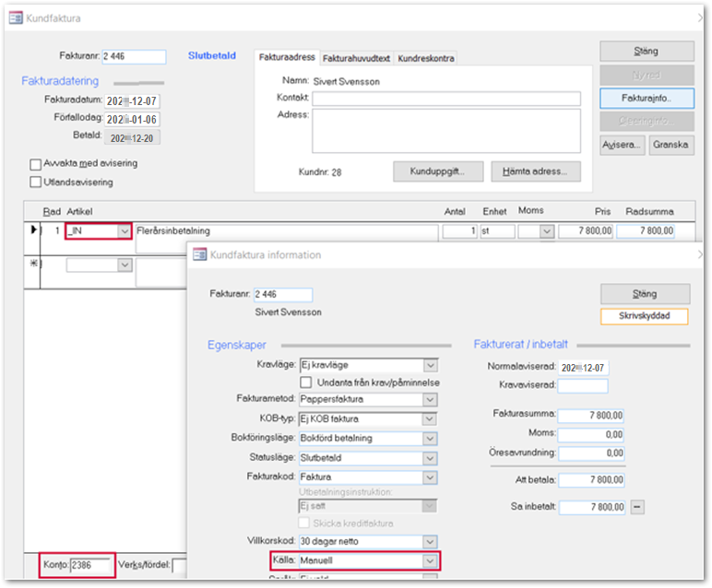Viewport: 712px width, 588px height.
Task: Click the Kunduppgift button
Action: click(x=440, y=171)
